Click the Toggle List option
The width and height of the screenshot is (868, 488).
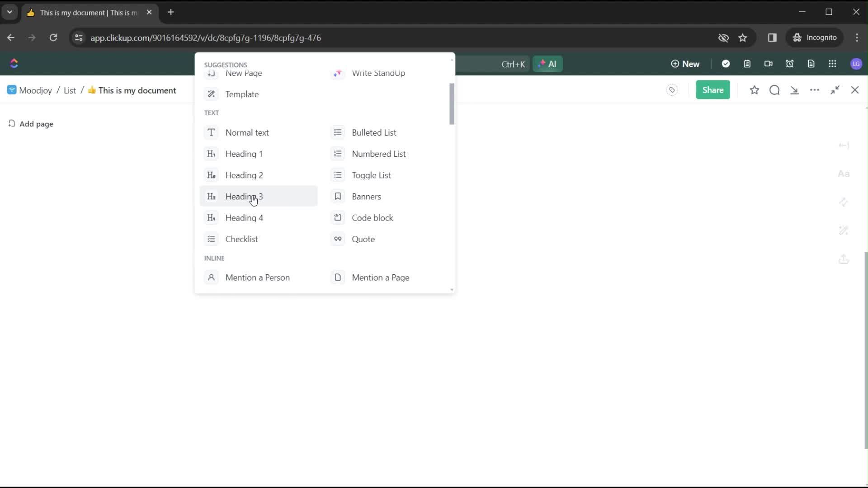click(x=372, y=174)
